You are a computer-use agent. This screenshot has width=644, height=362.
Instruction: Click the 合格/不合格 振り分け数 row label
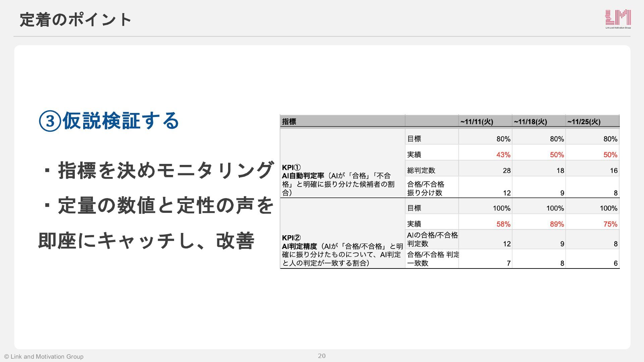point(426,188)
